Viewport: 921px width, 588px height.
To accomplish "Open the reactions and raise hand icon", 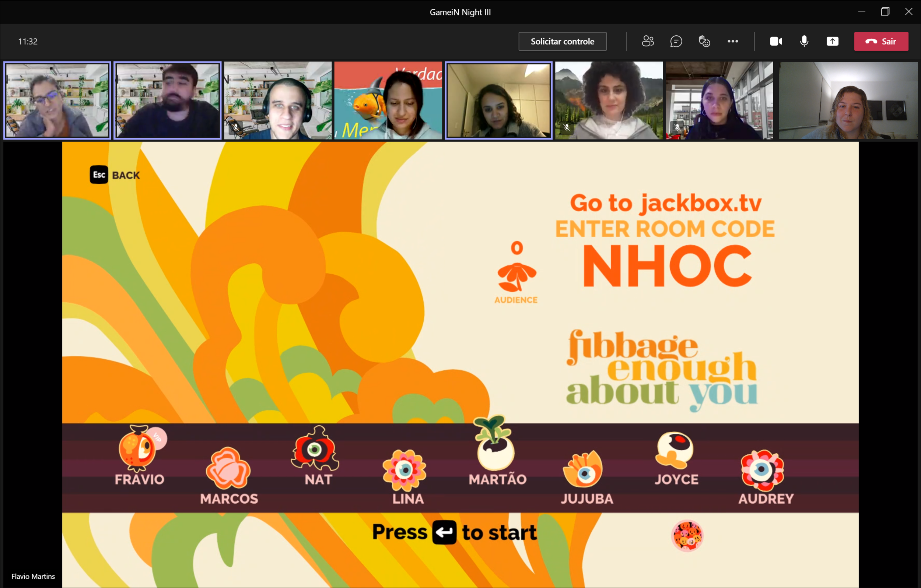I will pyautogui.click(x=704, y=41).
